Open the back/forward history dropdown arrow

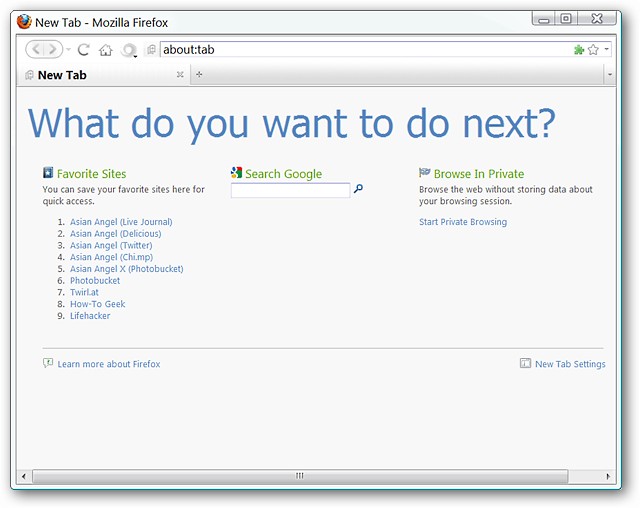pyautogui.click(x=69, y=50)
